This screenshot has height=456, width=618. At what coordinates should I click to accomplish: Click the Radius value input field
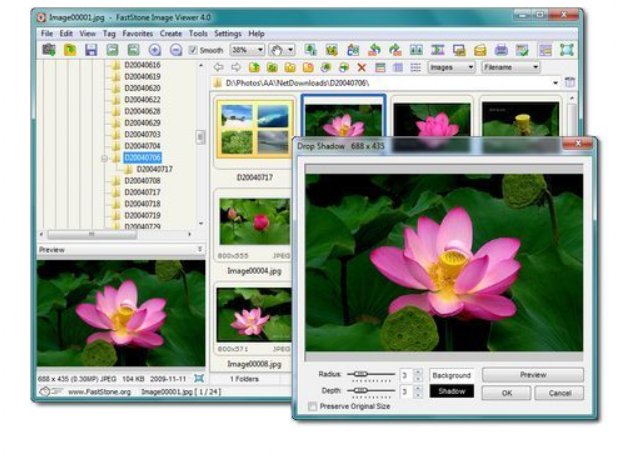point(406,375)
